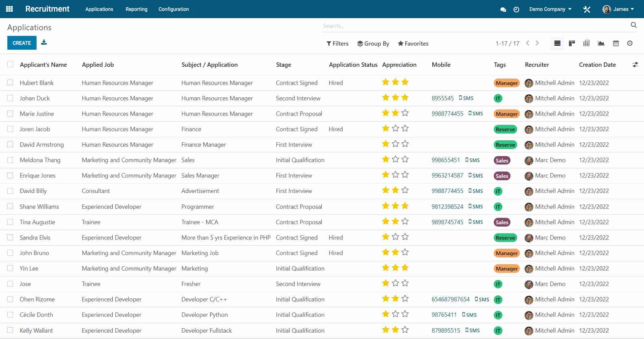
Task: Switch to kanban view
Action: (572, 43)
